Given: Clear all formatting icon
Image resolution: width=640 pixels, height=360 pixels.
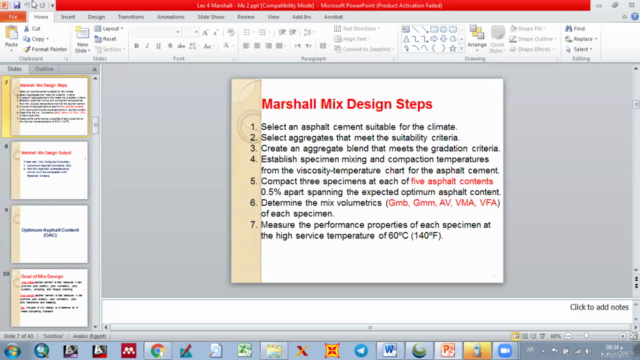Looking at the screenshot, I should (231, 32).
